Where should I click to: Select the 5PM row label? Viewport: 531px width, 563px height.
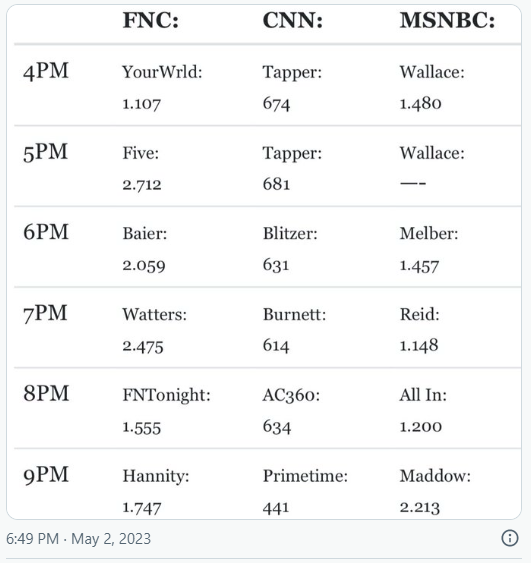point(45,152)
